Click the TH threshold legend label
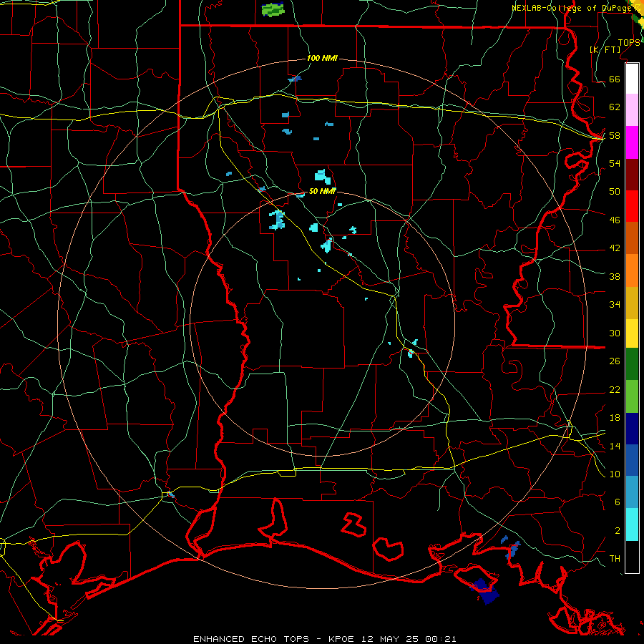Screen dimensions: 644x644 click(x=615, y=558)
